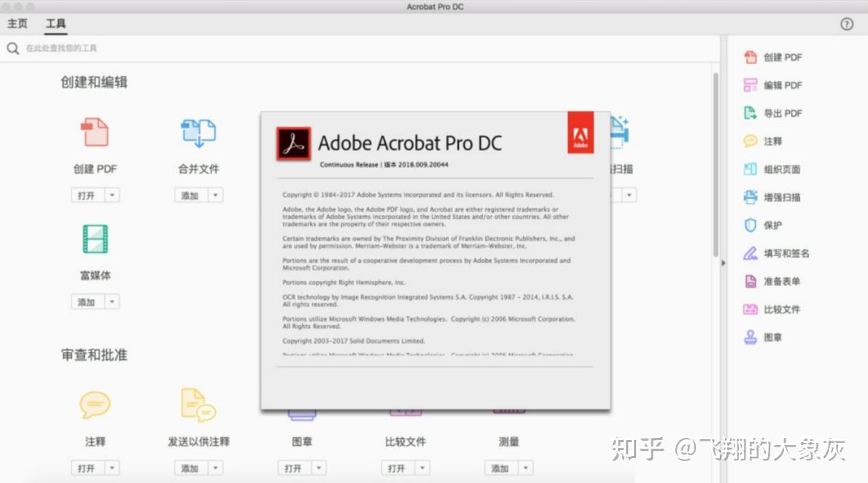The height and width of the screenshot is (483, 868).
Task: Click 打开 button under 图章
Action: pos(295,468)
